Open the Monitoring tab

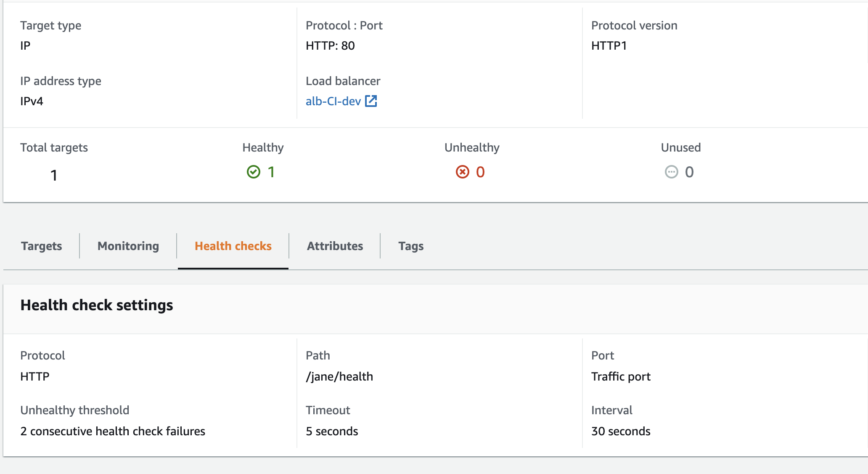click(x=128, y=246)
